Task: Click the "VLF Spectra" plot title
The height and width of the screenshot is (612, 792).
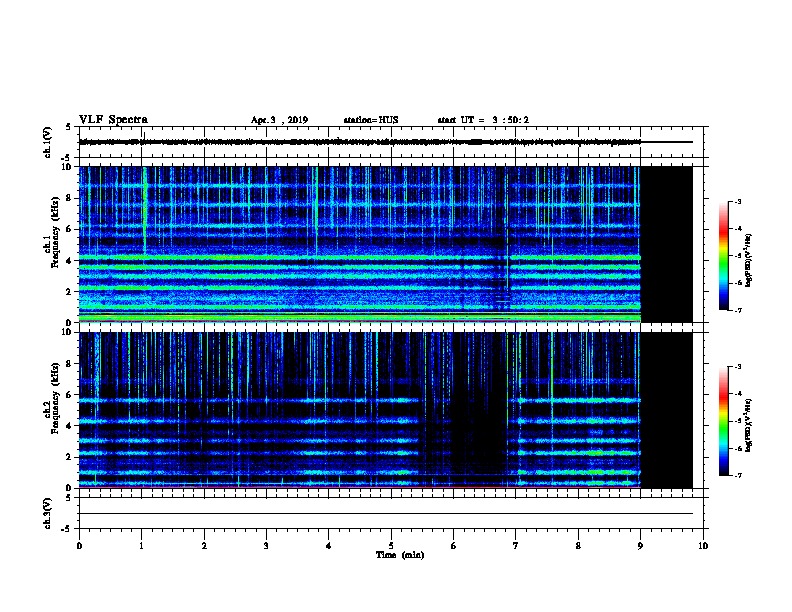Action: pyautogui.click(x=113, y=120)
